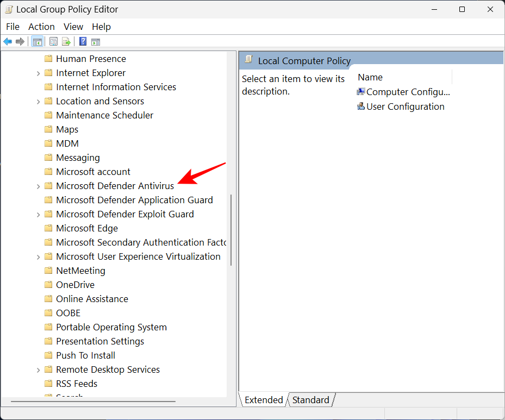This screenshot has width=505, height=420.
Task: Open Properties via the toolbar icon
Action: tap(53, 41)
